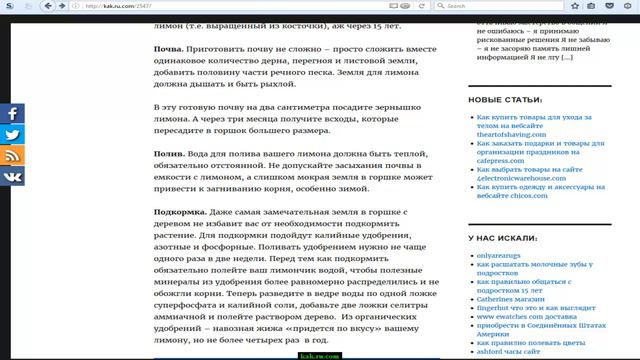This screenshot has height=360, width=640.
Task: Click the grey oval icon in address bar
Action: tap(405, 6)
